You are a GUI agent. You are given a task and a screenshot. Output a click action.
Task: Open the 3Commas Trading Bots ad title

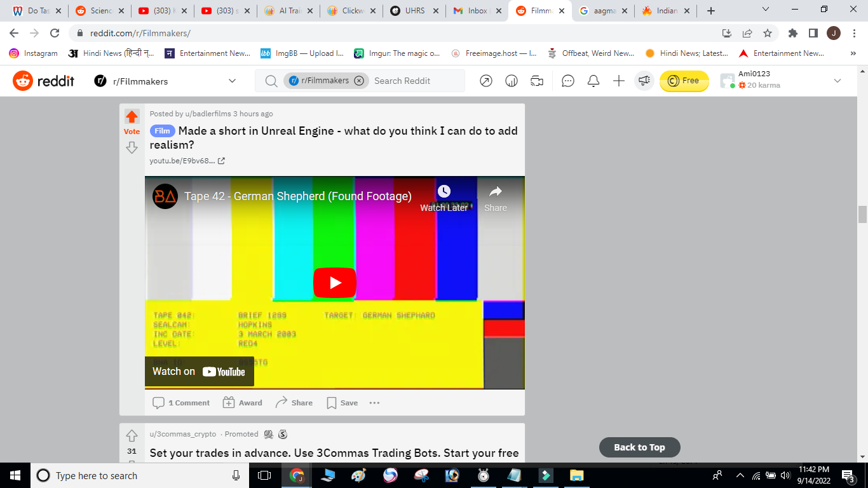(x=334, y=453)
